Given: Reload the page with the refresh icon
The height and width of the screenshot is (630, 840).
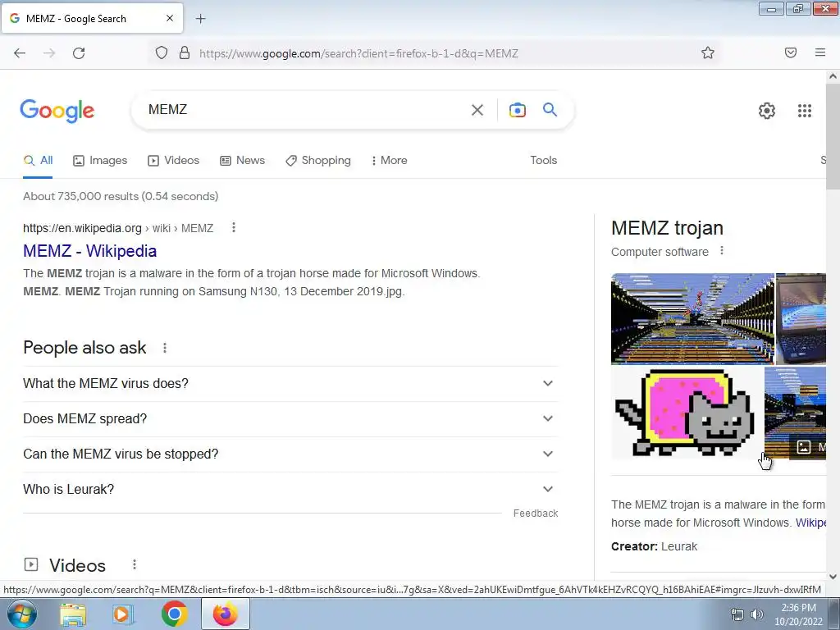Looking at the screenshot, I should tap(79, 53).
